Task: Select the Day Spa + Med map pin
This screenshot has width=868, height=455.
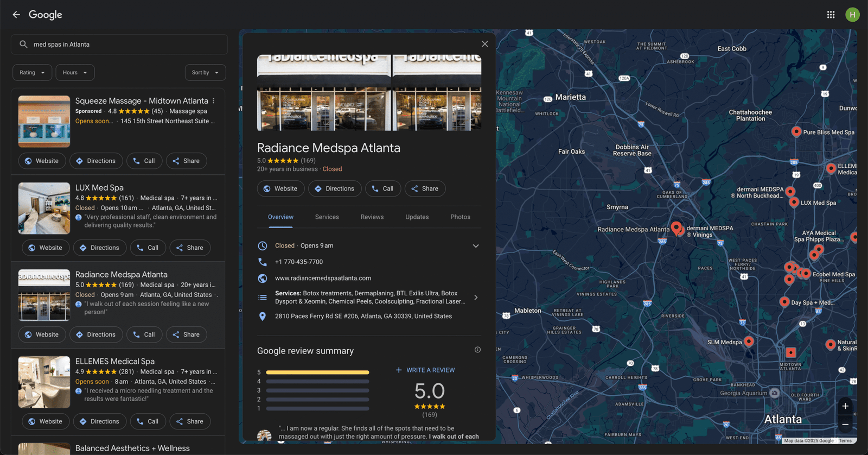Action: pyautogui.click(x=784, y=302)
